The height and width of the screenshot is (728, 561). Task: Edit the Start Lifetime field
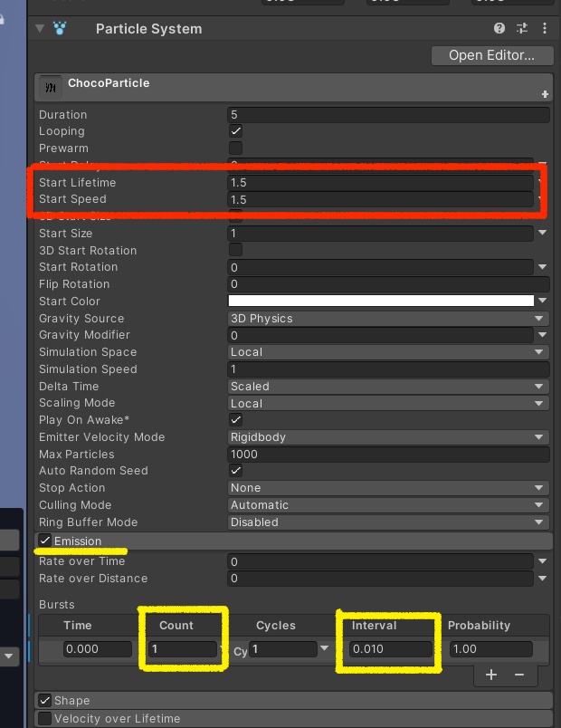click(x=380, y=183)
